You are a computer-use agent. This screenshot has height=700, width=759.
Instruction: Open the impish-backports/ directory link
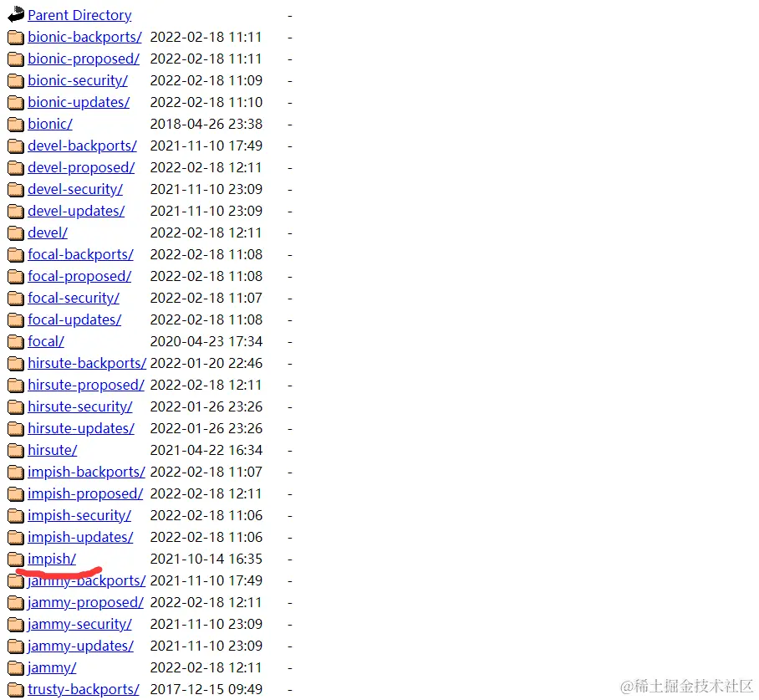(86, 473)
